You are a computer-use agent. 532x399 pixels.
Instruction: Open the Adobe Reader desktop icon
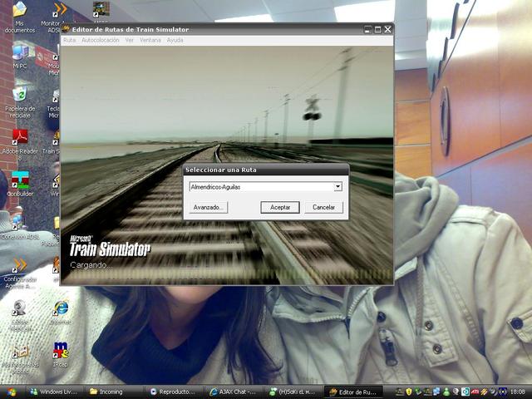tap(20, 136)
